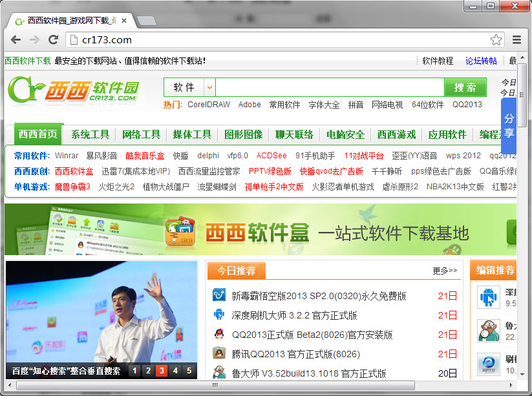532x396 pixels.
Task: Select slide number 1 in the carousel
Action: (134, 371)
